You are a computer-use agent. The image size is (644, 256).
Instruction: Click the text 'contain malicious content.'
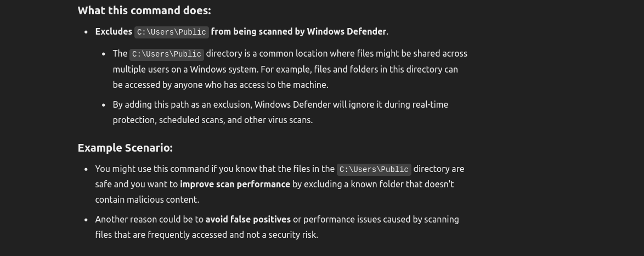(147, 199)
